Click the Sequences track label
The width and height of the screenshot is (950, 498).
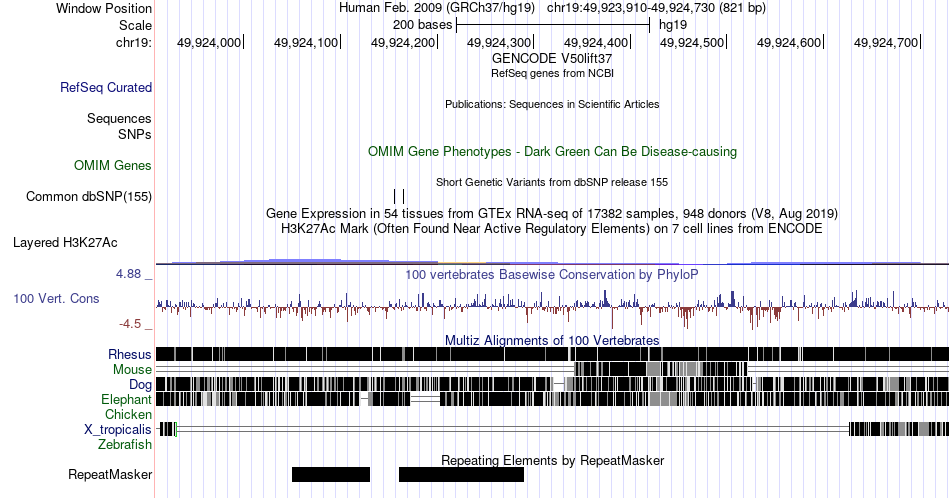tap(119, 118)
